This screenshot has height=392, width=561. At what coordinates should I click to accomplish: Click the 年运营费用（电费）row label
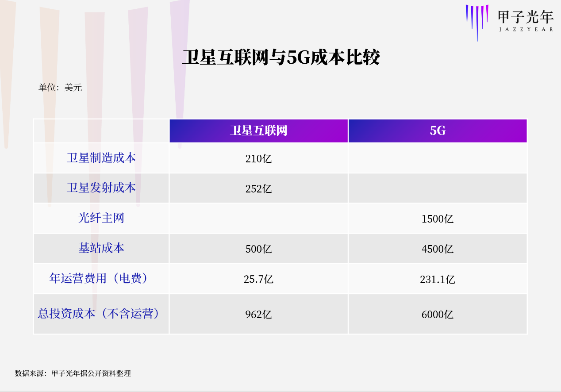tap(99, 278)
